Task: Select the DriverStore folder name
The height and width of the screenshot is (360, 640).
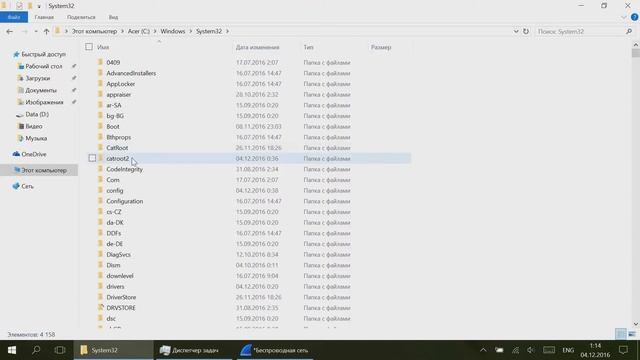Action: tap(121, 297)
